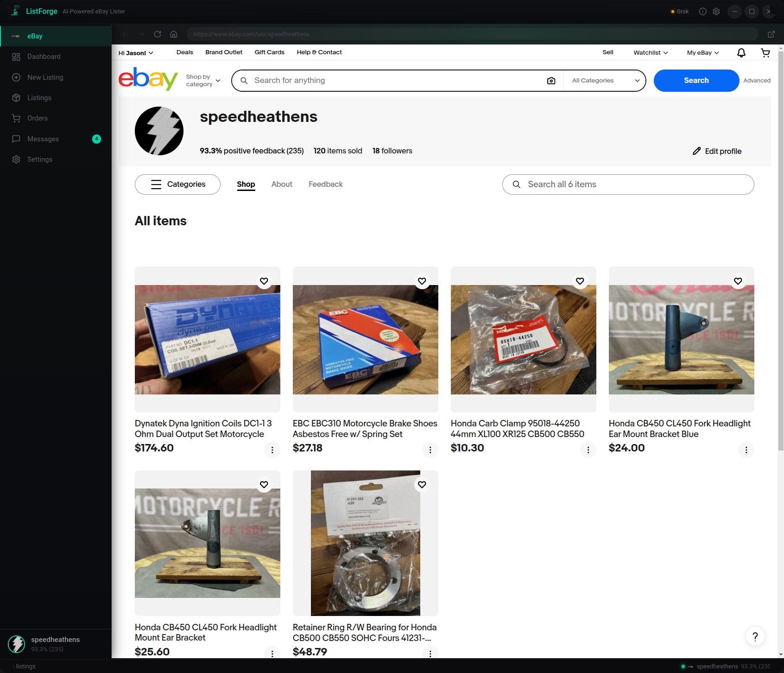The image size is (784, 673).
Task: Open Dynatek Dyna Ignition Coils thumbnail
Action: pyautogui.click(x=208, y=339)
